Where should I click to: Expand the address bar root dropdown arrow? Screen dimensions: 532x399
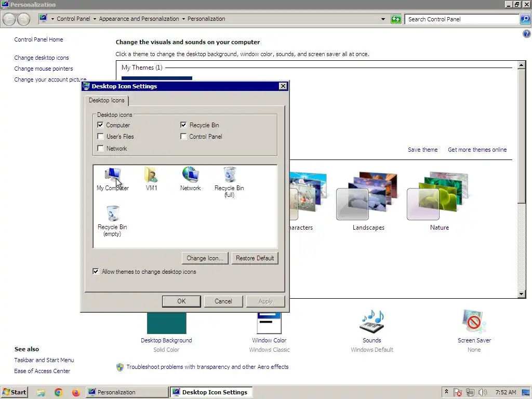[x=52, y=19]
